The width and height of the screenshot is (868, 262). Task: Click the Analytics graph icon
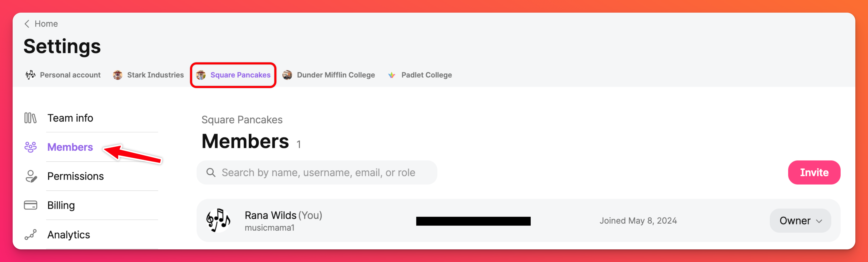[x=30, y=235]
